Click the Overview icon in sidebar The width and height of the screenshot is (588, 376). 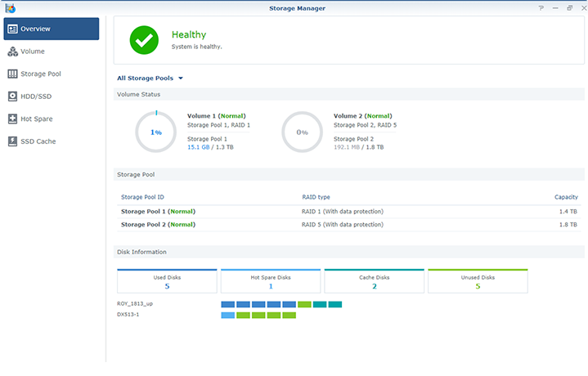[x=12, y=29]
